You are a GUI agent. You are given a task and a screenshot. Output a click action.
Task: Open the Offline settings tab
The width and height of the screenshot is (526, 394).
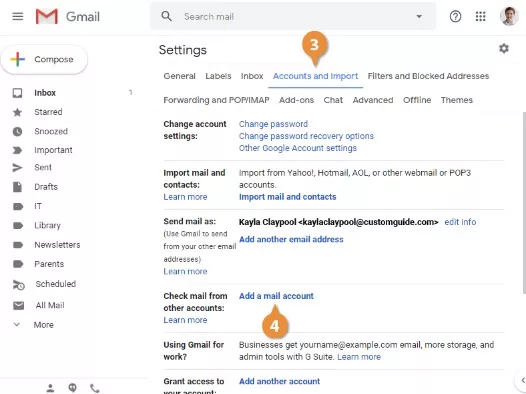417,100
